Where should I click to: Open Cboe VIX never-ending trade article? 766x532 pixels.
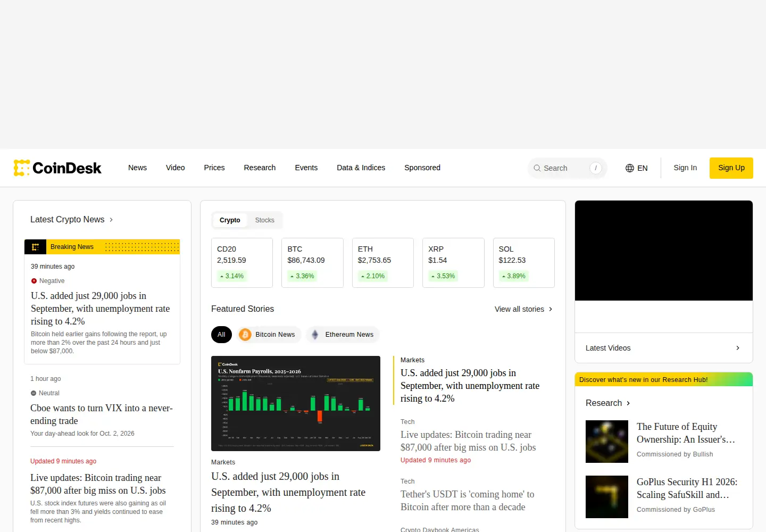coord(102,414)
